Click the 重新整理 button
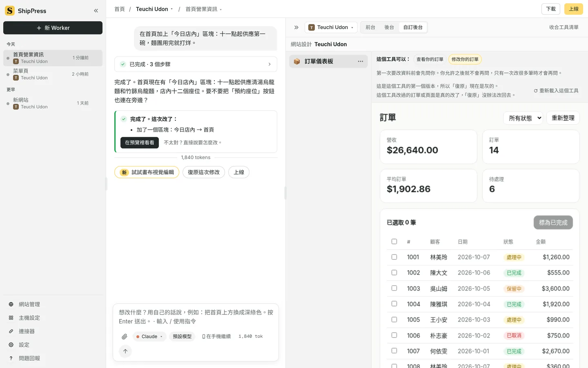This screenshot has width=588, height=368. 563,118
